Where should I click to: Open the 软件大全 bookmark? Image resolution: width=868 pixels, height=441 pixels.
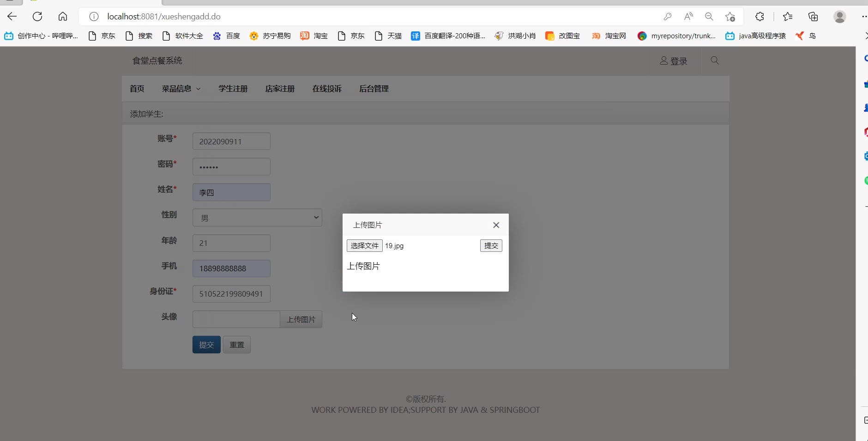coord(183,36)
